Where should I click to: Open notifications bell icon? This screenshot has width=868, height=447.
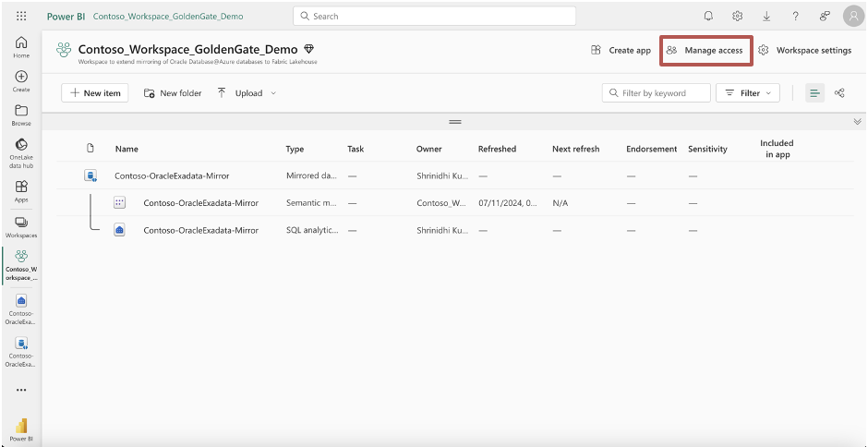point(708,16)
